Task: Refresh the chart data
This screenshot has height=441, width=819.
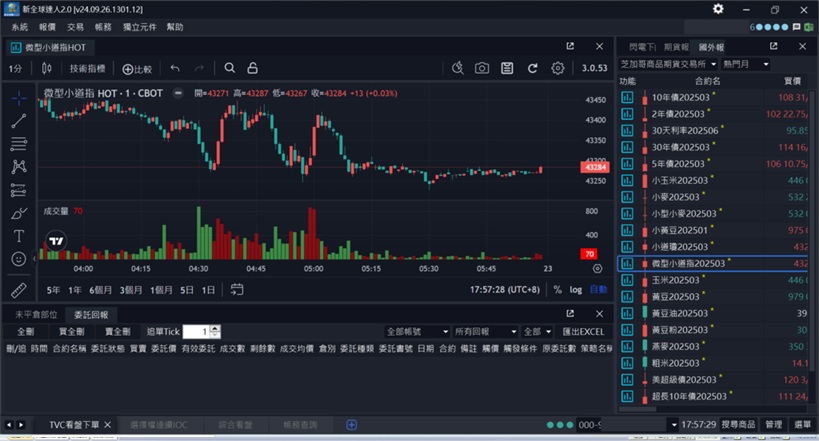Action: point(532,68)
